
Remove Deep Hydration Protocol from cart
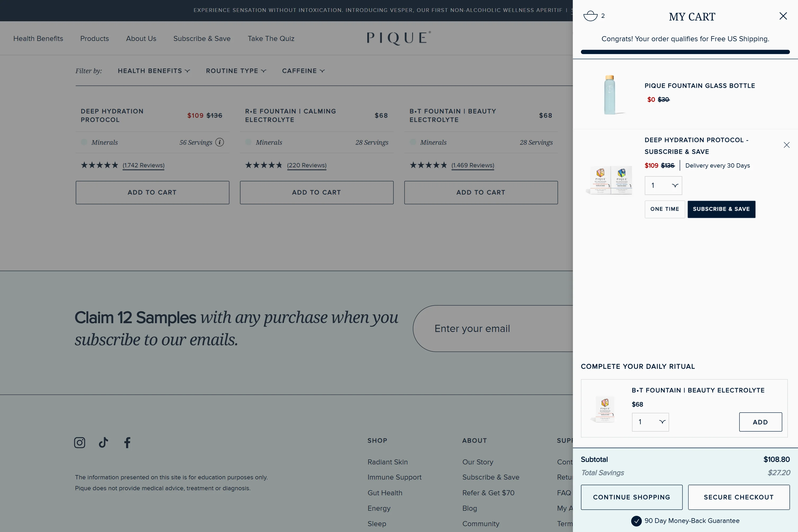point(787,145)
